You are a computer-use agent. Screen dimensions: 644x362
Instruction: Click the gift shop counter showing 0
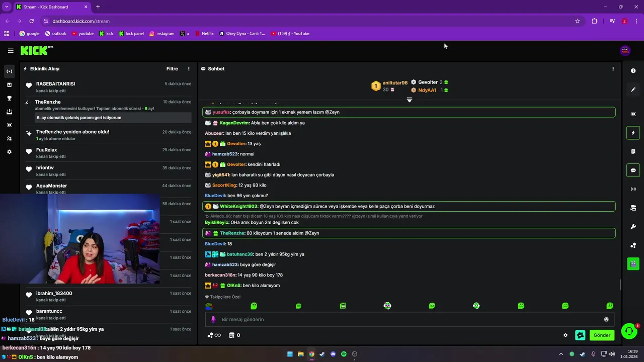(234, 335)
